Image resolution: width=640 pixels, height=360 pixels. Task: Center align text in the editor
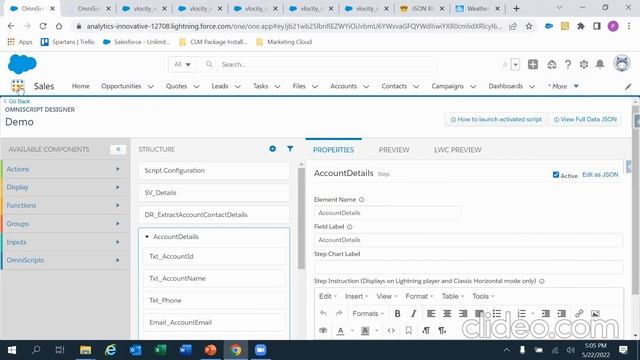[x=447, y=313]
